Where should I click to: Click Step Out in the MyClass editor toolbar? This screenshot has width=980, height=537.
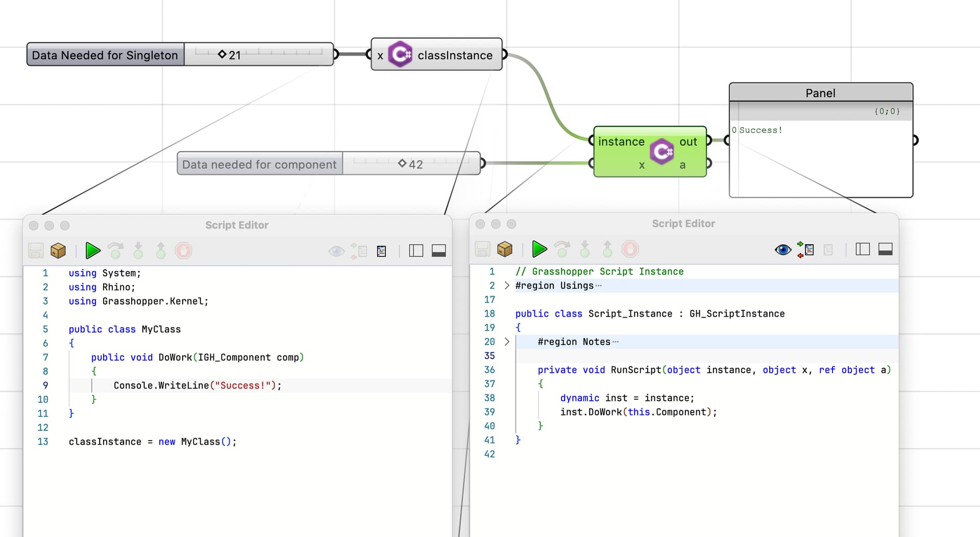point(161,250)
